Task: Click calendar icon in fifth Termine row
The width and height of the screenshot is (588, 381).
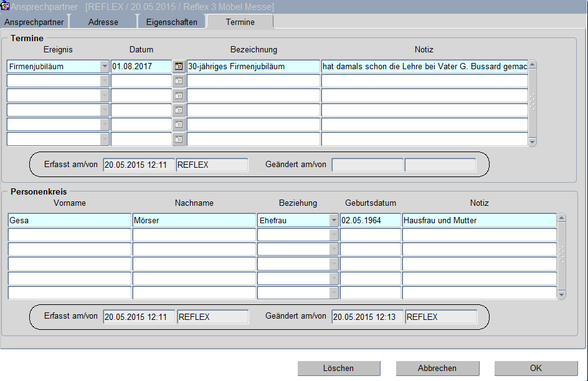Action: (x=179, y=125)
